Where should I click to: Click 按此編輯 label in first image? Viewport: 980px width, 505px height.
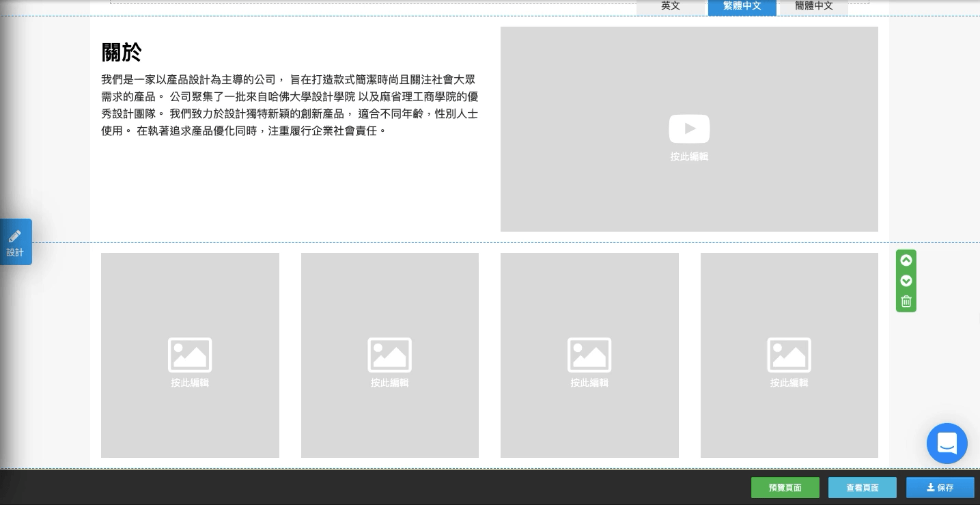point(190,383)
